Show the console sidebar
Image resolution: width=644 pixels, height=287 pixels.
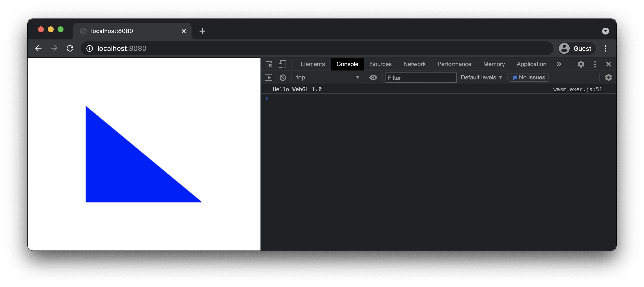269,78
